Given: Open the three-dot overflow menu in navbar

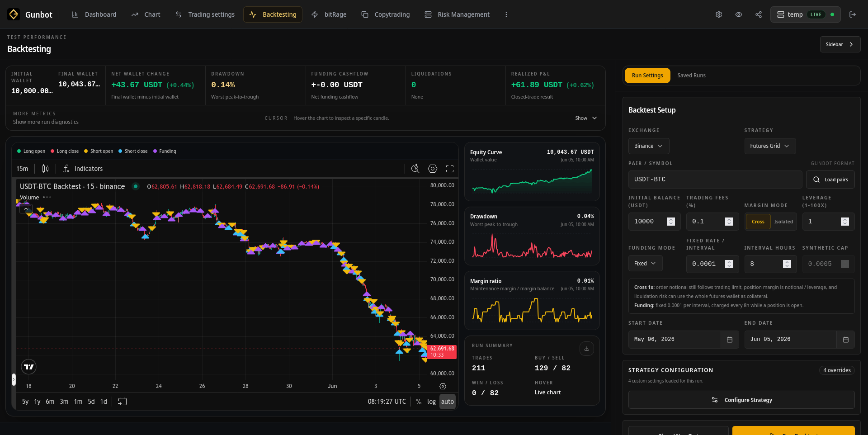Looking at the screenshot, I should point(506,14).
